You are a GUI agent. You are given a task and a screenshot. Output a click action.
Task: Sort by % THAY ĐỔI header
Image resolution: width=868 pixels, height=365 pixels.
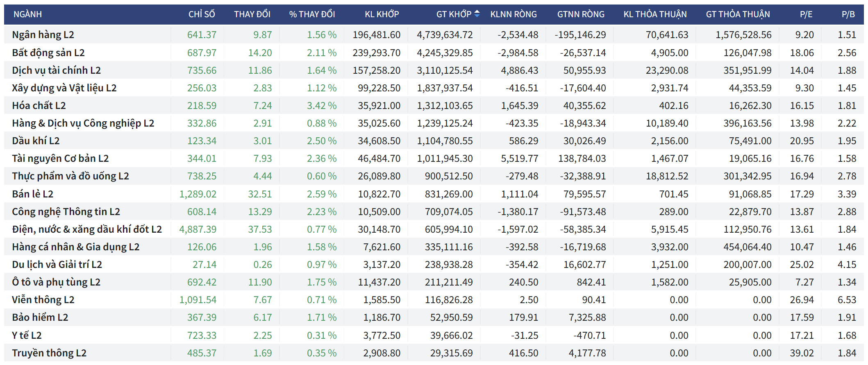coord(312,14)
